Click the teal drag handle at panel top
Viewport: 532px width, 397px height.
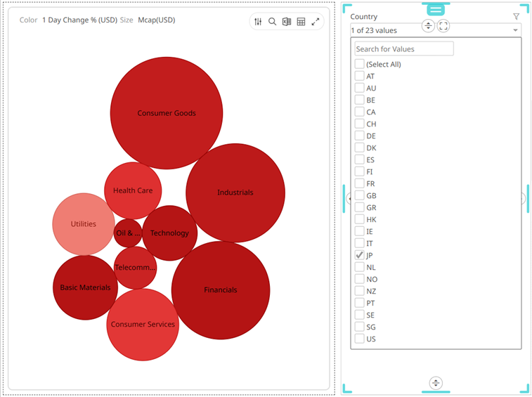436,10
